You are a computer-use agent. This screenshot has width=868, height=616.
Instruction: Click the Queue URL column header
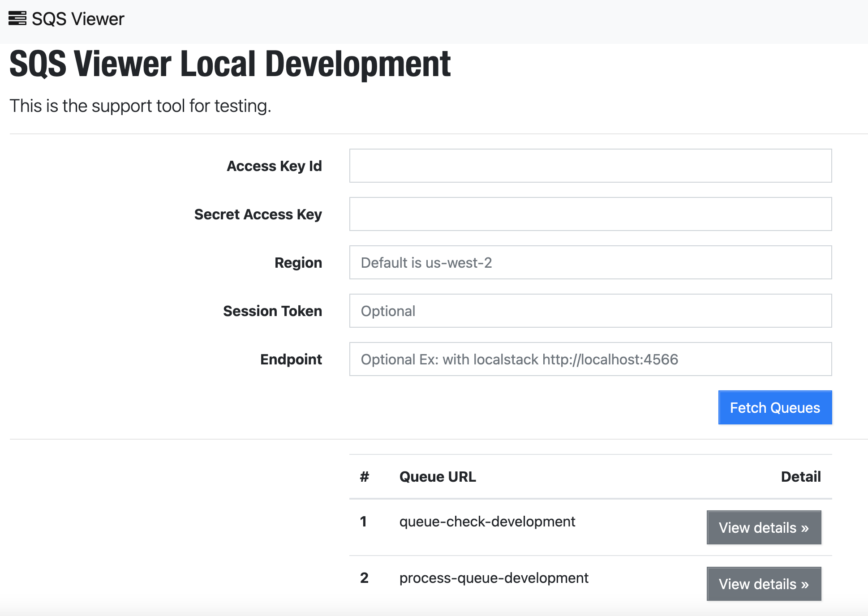coord(438,476)
